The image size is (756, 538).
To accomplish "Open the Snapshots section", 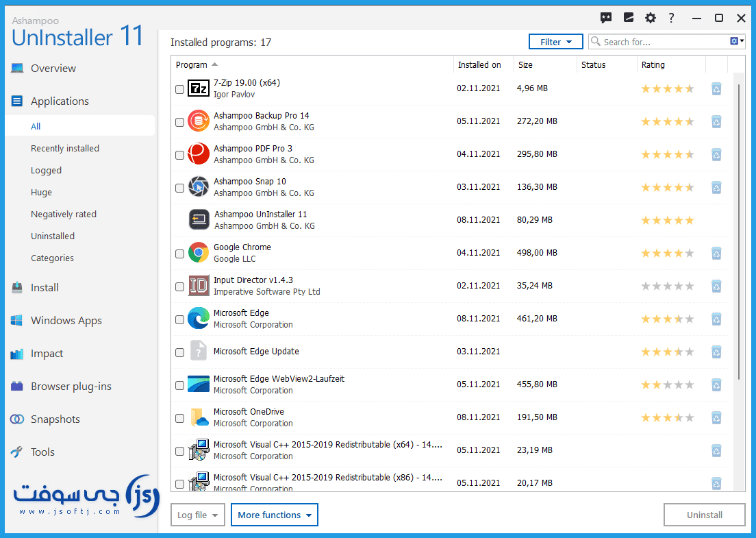I will [55, 419].
